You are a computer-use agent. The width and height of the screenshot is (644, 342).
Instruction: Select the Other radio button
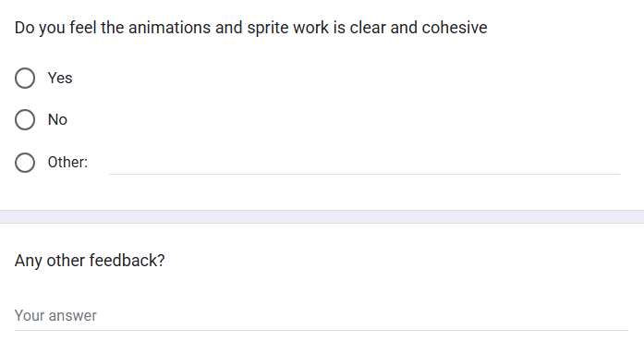tap(25, 163)
